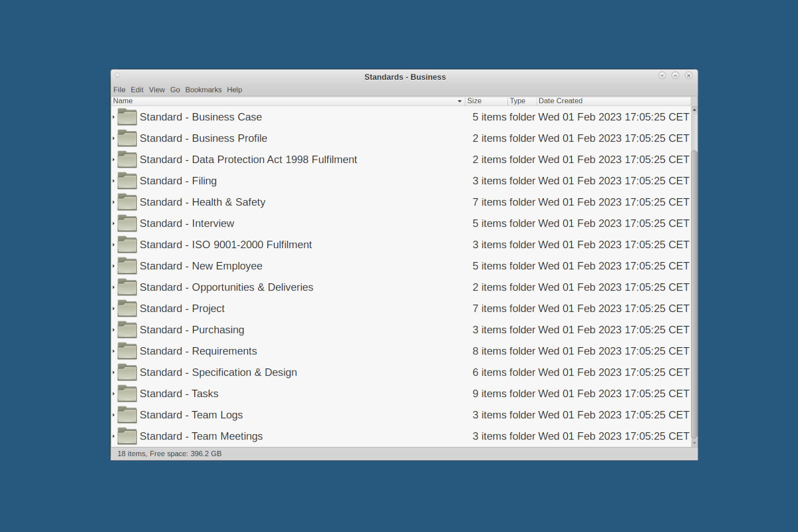Select Standard - Data Protection Act 1998 Fulfilment name
798x532 pixels.
coord(248,160)
